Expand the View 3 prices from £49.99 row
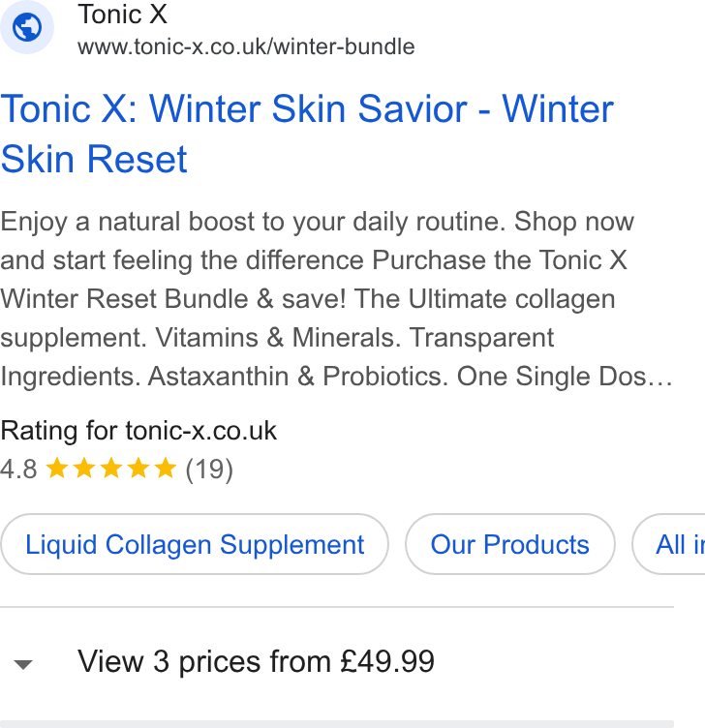 click(337, 661)
